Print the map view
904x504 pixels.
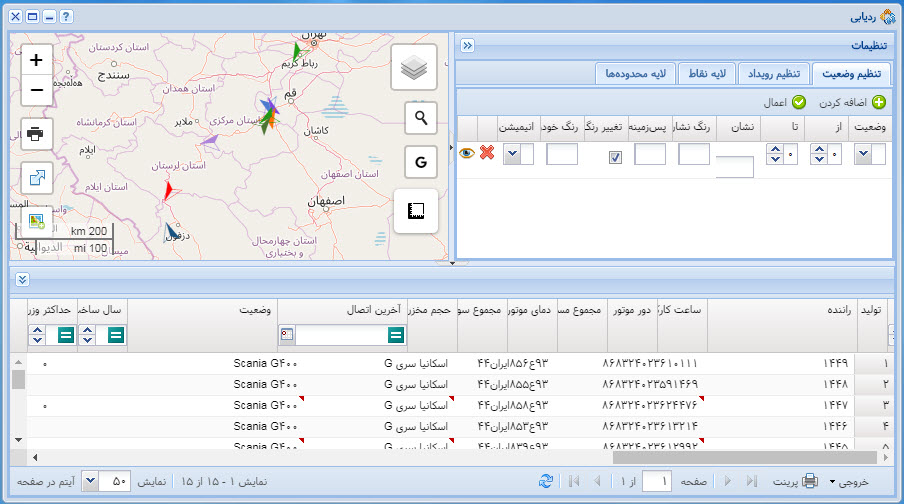[37, 133]
